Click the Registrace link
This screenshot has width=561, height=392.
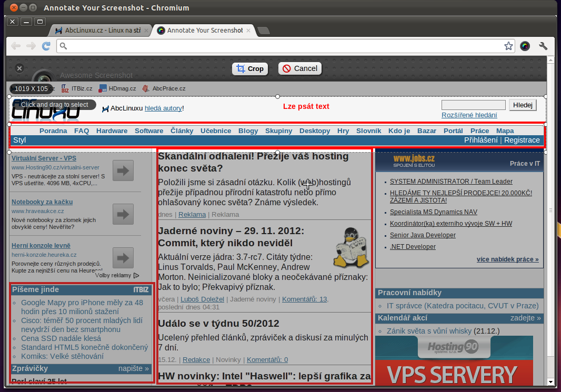click(x=522, y=140)
